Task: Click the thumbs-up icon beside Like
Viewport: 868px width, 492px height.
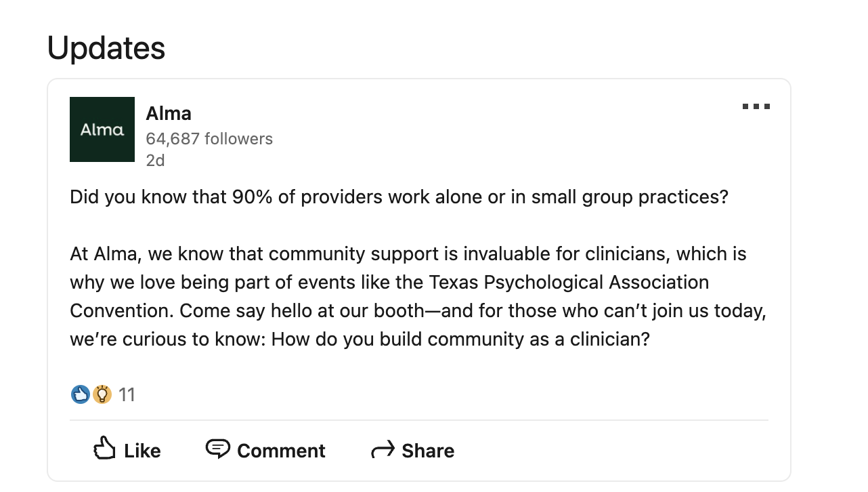Action: coord(104,449)
